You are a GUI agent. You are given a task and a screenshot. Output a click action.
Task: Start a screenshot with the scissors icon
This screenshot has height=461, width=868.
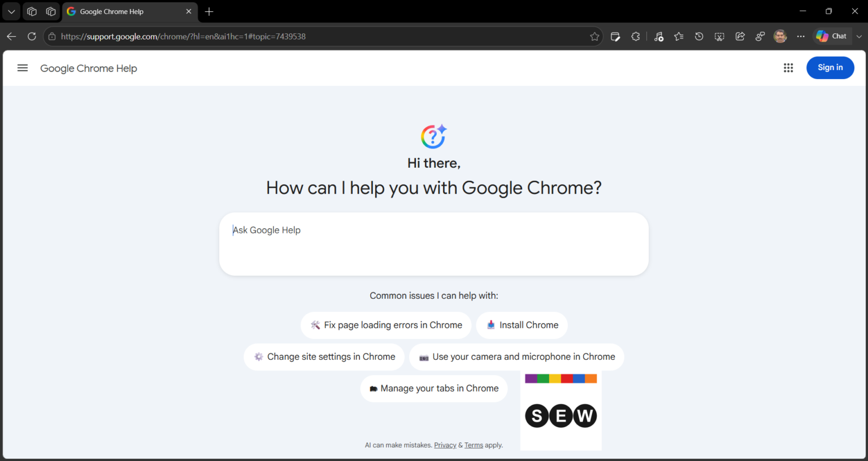click(719, 36)
